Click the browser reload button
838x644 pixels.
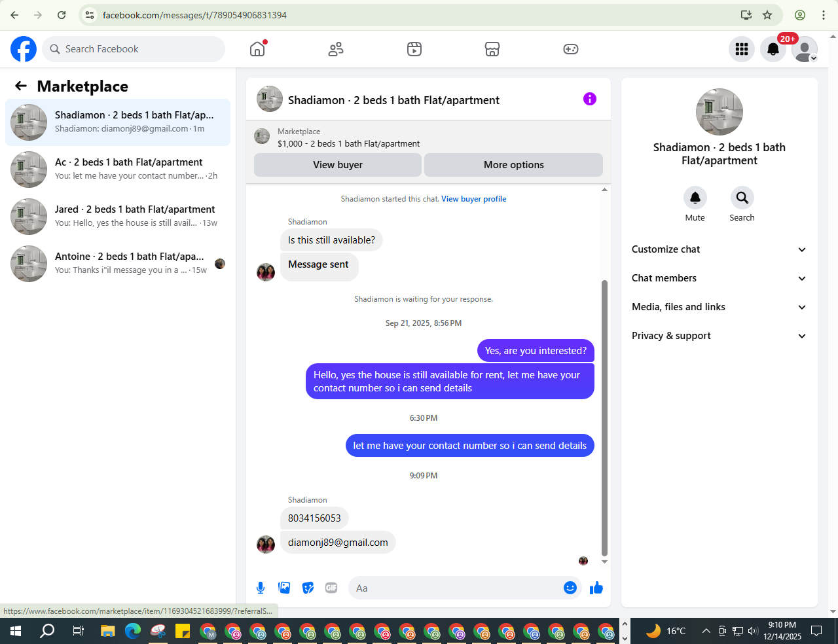(x=62, y=15)
